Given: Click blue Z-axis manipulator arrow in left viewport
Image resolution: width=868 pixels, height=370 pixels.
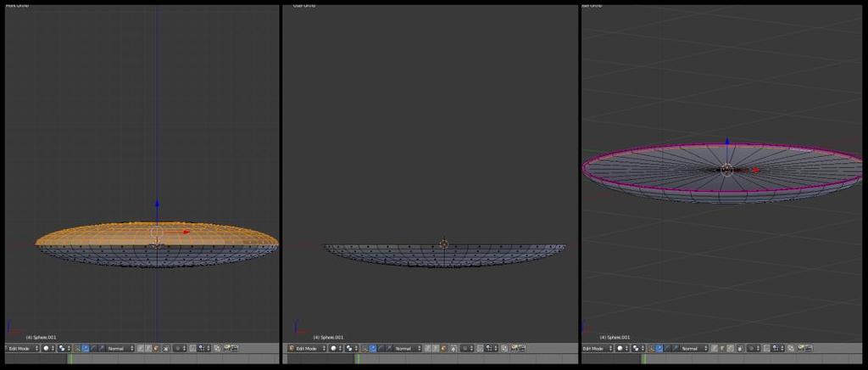Looking at the screenshot, I should (x=157, y=203).
